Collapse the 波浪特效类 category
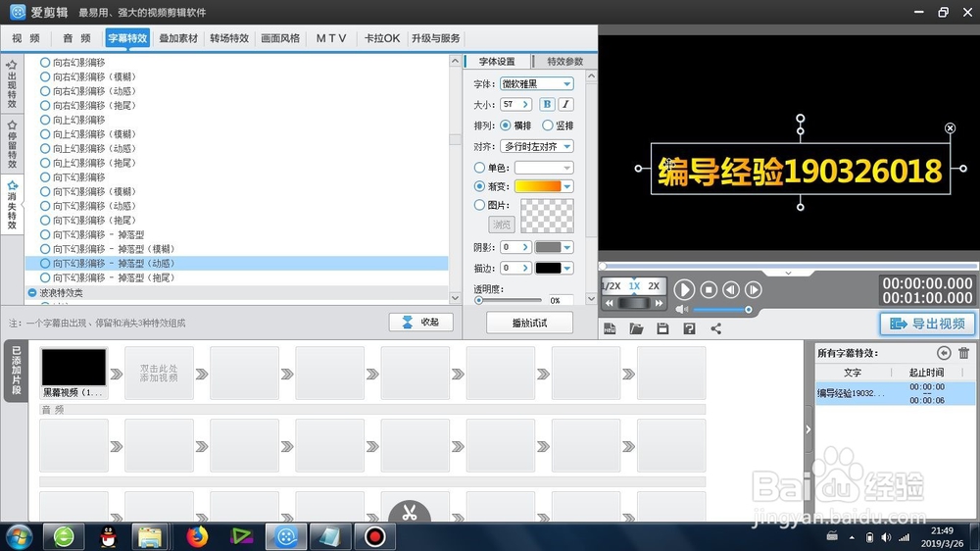 coord(32,293)
